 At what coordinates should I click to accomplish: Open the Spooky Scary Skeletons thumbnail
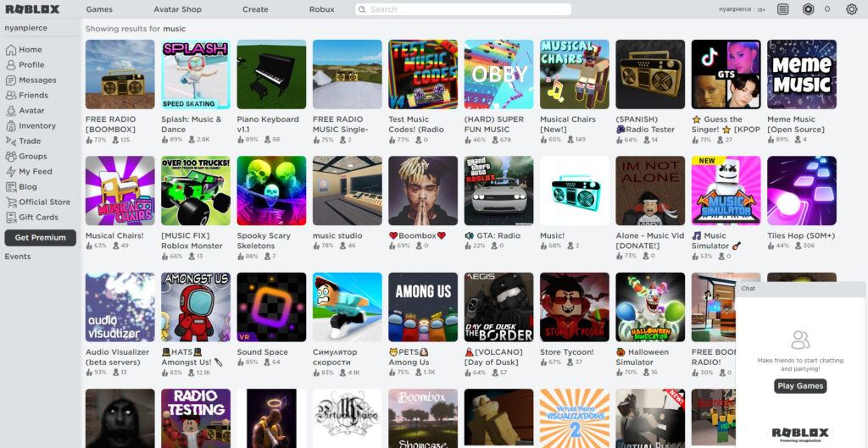(271, 191)
